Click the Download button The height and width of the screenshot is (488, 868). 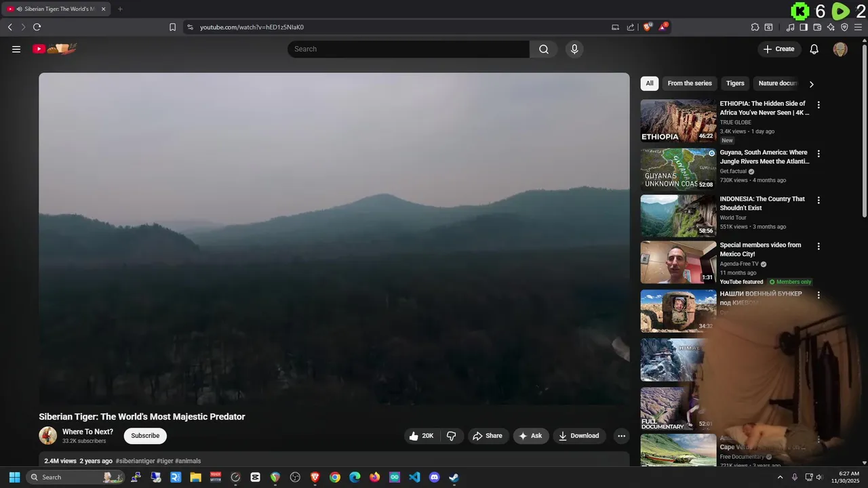[579, 436]
